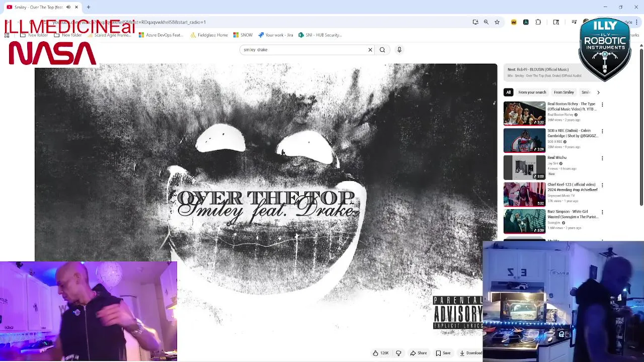Screen dimensions: 644x362
Task: Open the Apps grid in bookmarks bar
Action: tap(7, 35)
